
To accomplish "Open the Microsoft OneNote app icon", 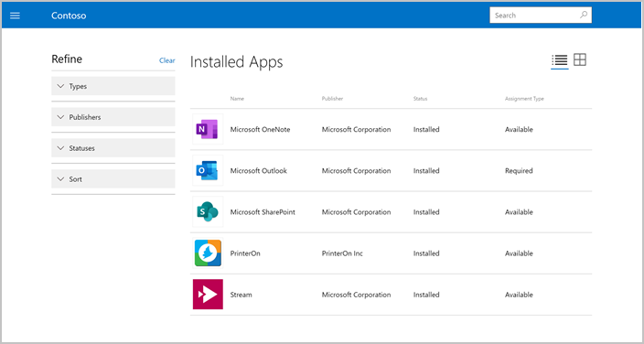I will point(208,130).
